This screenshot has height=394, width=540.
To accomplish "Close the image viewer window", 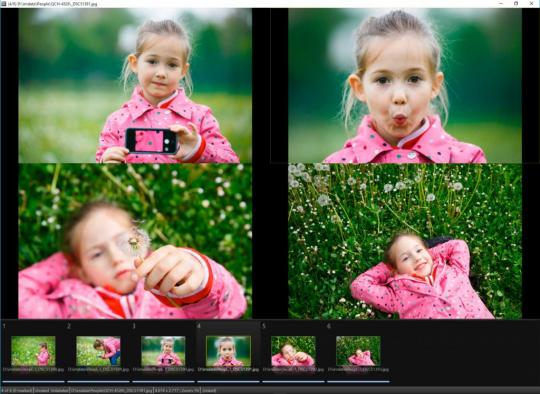I will click(531, 3).
